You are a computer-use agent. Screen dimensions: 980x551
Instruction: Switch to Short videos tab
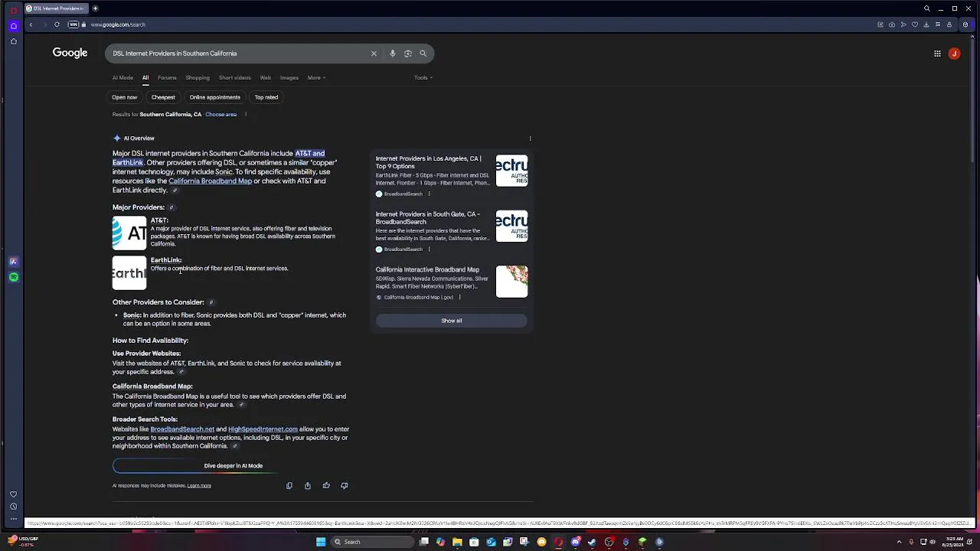coord(234,77)
